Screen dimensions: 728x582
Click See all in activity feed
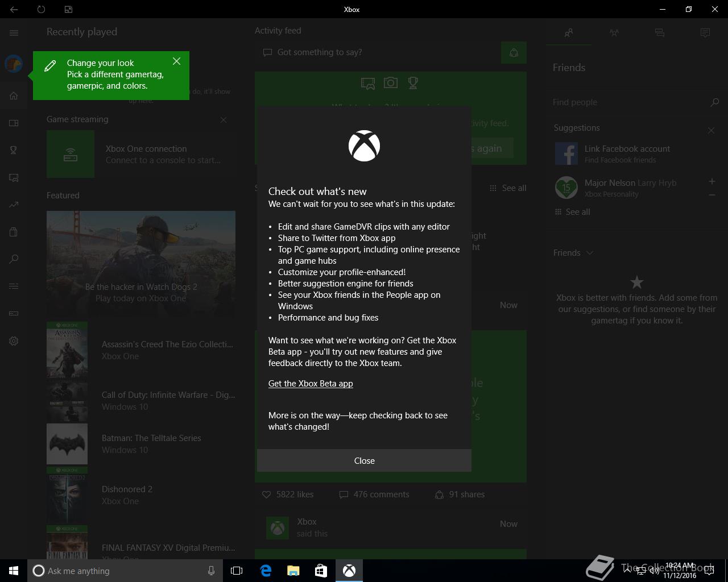[x=508, y=188]
